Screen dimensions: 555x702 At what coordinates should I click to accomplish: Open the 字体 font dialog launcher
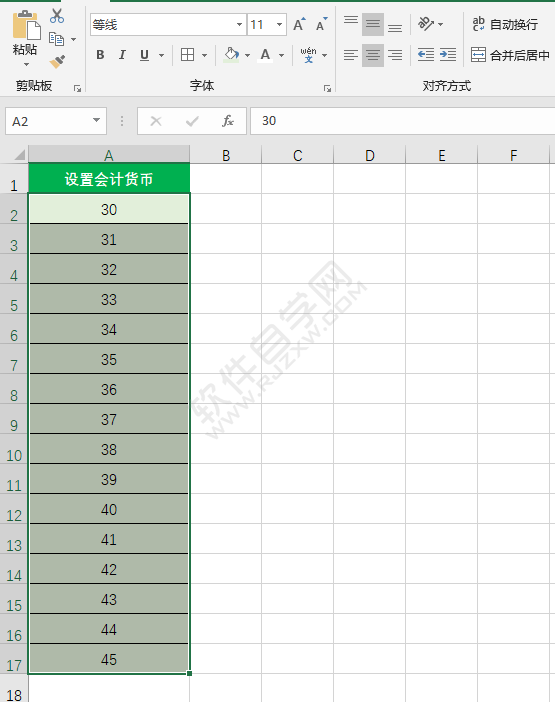click(327, 89)
